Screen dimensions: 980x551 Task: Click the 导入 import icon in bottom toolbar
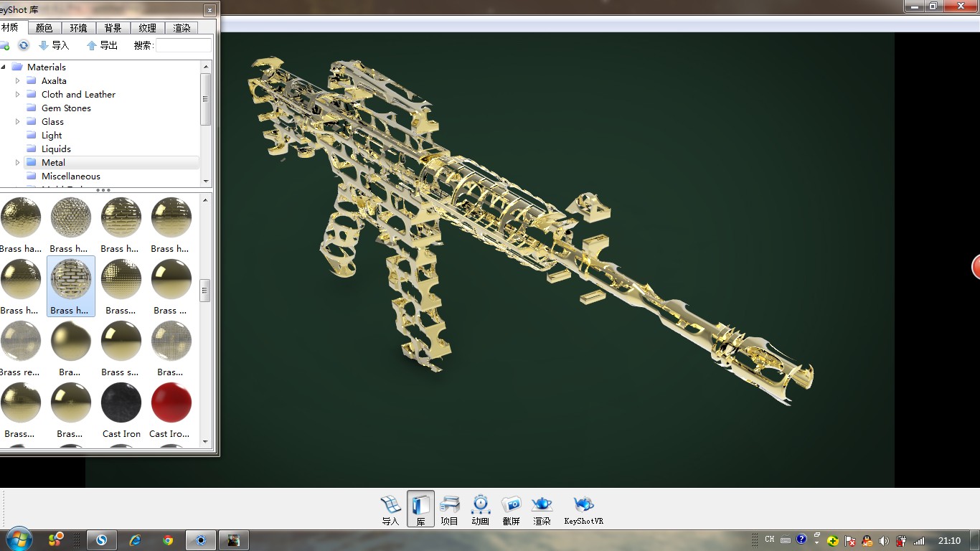coord(390,510)
